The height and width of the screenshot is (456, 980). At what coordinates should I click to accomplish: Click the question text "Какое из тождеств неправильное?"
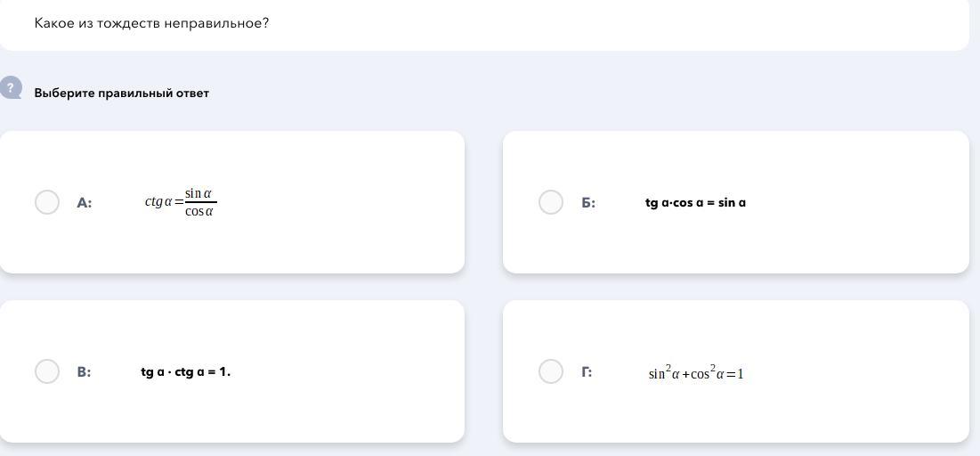point(151,23)
